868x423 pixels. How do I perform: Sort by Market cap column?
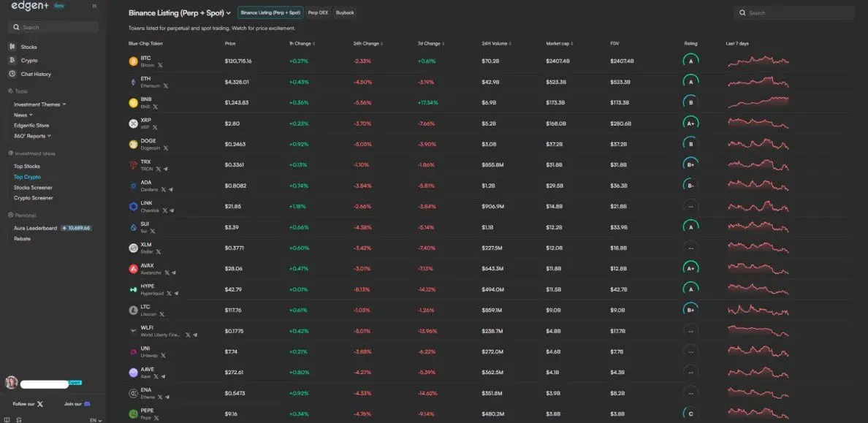click(559, 43)
